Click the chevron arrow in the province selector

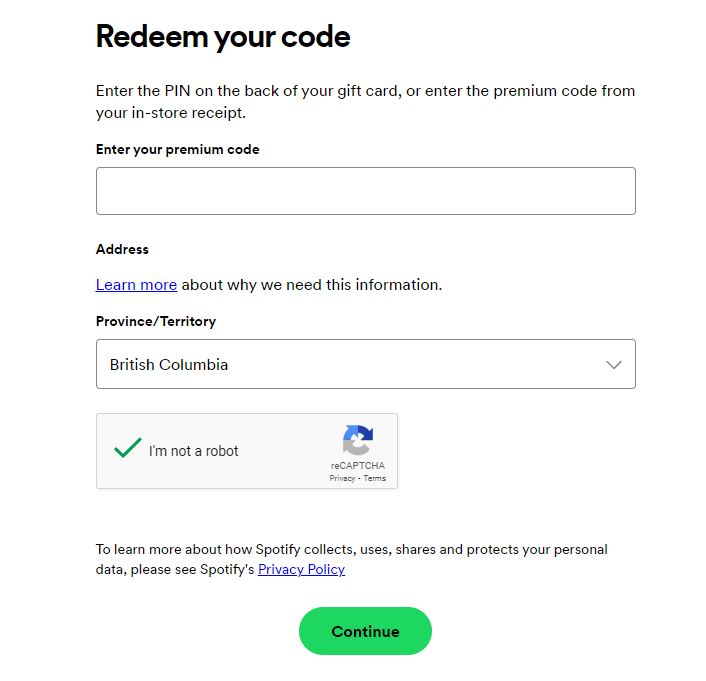tap(614, 365)
